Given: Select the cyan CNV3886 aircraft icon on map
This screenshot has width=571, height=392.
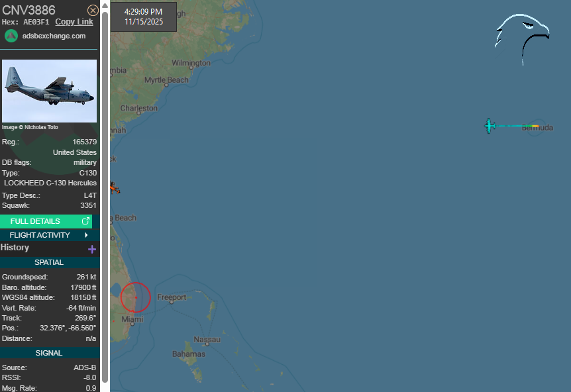Looking at the screenshot, I should click(490, 126).
